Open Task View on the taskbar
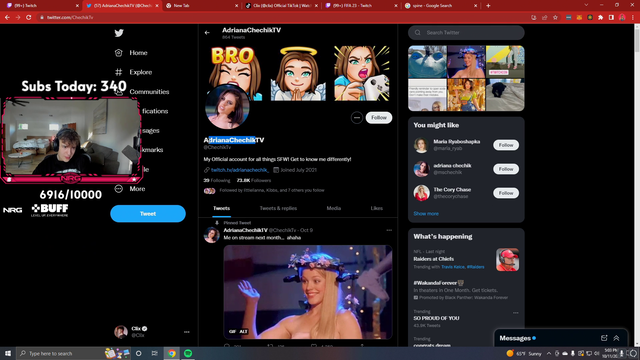Viewport: 640px width, 360px height. coord(154,353)
